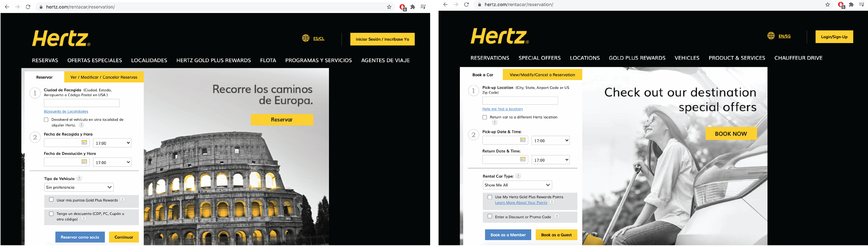868x246 pixels.
Task: Check Devolveré el vehículo en otra localidad
Action: click(46, 119)
